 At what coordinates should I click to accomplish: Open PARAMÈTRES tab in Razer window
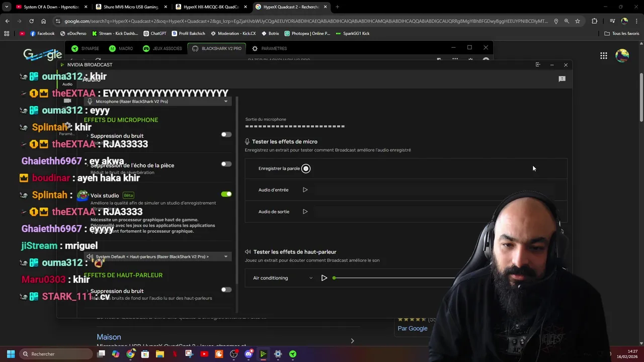(x=270, y=48)
